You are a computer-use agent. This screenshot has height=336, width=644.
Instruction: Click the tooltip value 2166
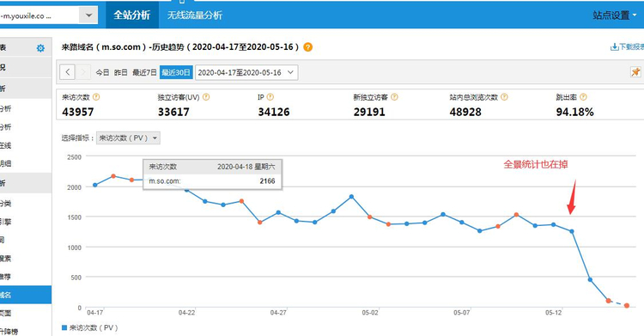267,181
